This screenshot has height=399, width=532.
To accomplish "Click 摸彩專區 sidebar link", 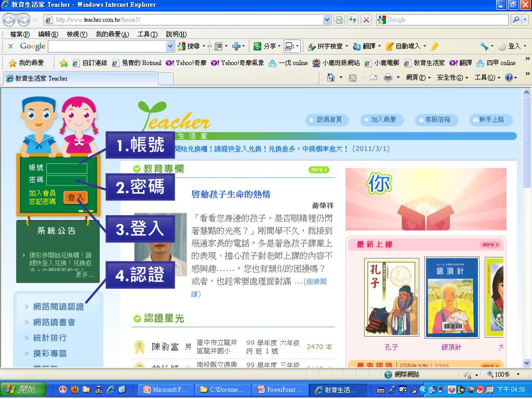I will tap(49, 353).
